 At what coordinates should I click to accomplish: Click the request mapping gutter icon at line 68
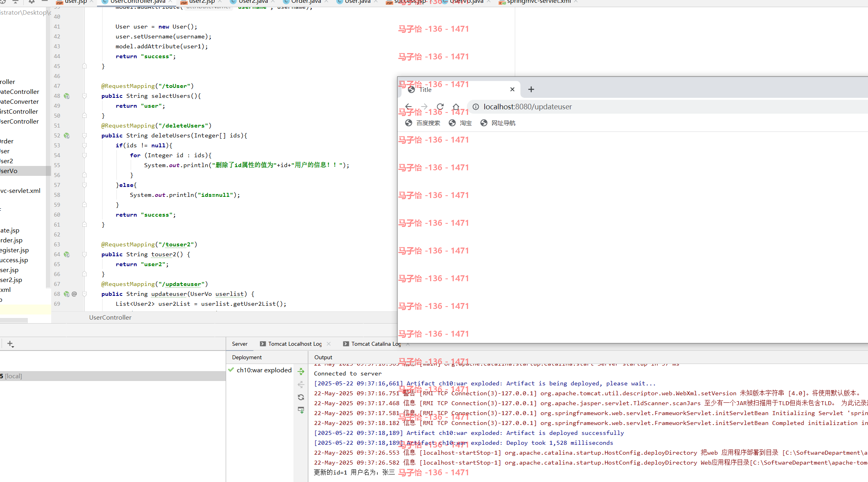coord(67,294)
